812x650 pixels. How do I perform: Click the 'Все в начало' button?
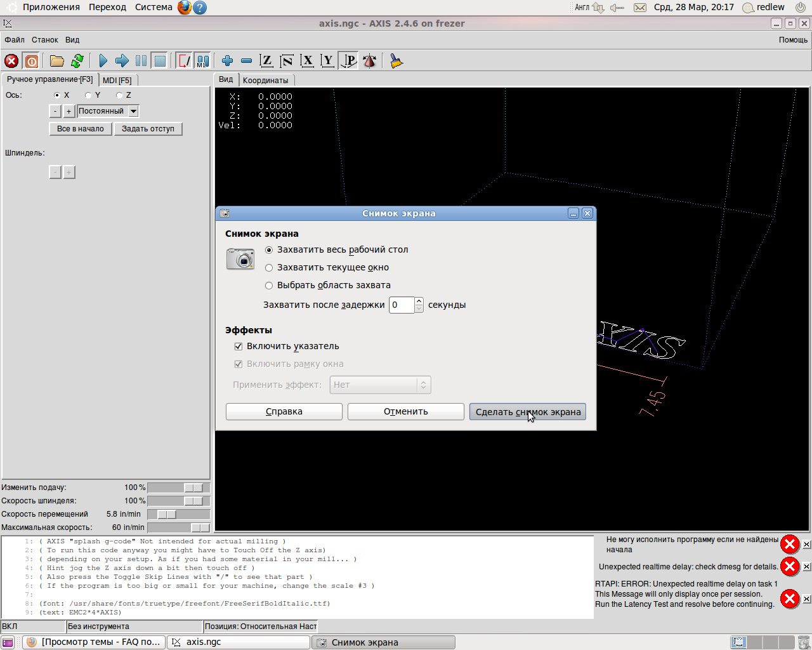[81, 129]
